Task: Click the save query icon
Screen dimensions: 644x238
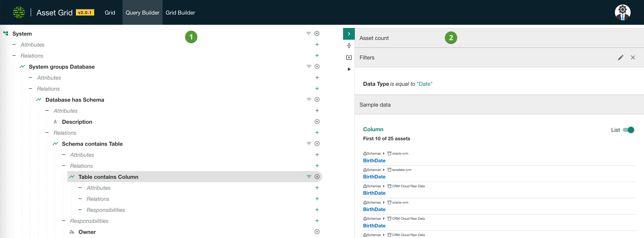Action: coord(349,57)
